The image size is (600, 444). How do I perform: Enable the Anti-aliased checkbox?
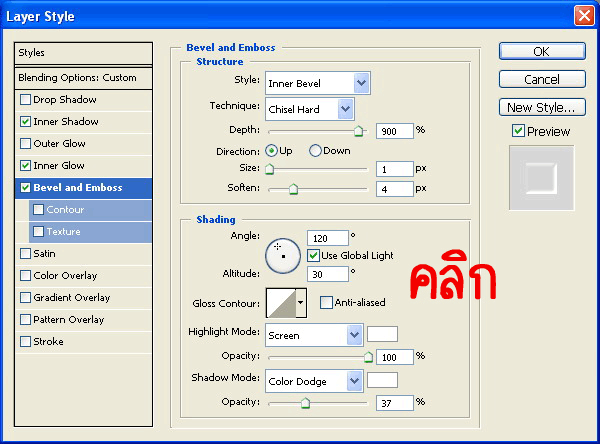point(326,302)
